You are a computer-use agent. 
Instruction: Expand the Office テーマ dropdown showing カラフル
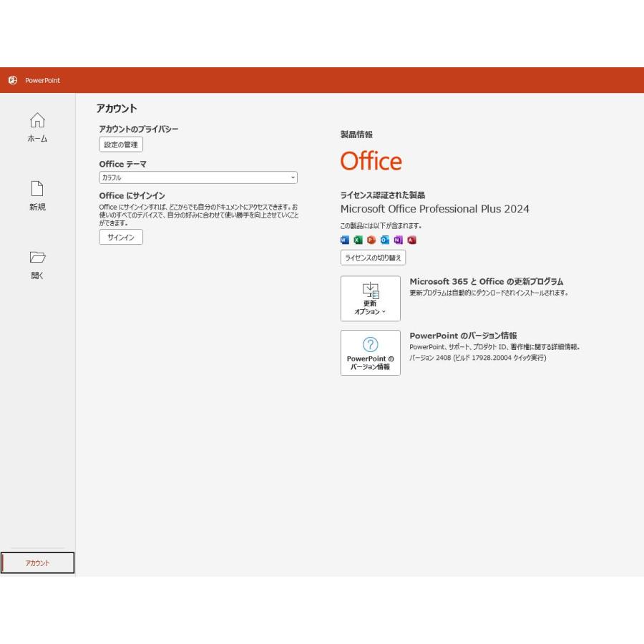pyautogui.click(x=198, y=177)
